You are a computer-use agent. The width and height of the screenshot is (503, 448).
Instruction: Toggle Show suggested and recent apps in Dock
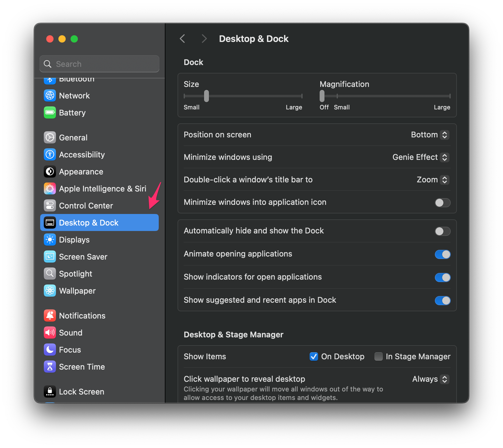click(x=442, y=300)
